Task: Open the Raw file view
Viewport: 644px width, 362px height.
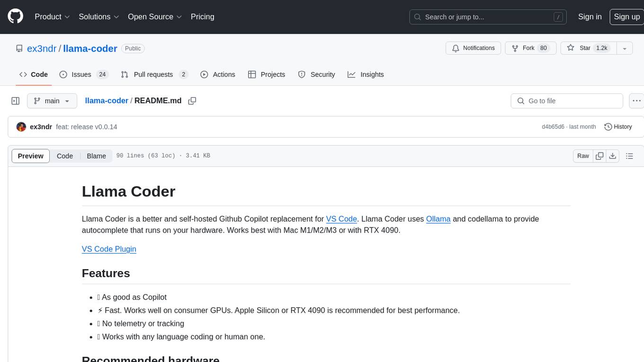Action: (x=583, y=156)
